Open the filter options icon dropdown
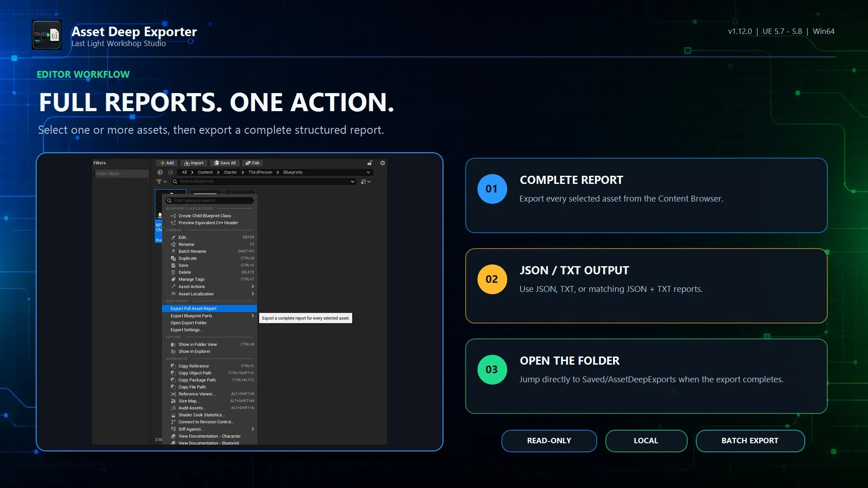This screenshot has width=868, height=488. (161, 182)
